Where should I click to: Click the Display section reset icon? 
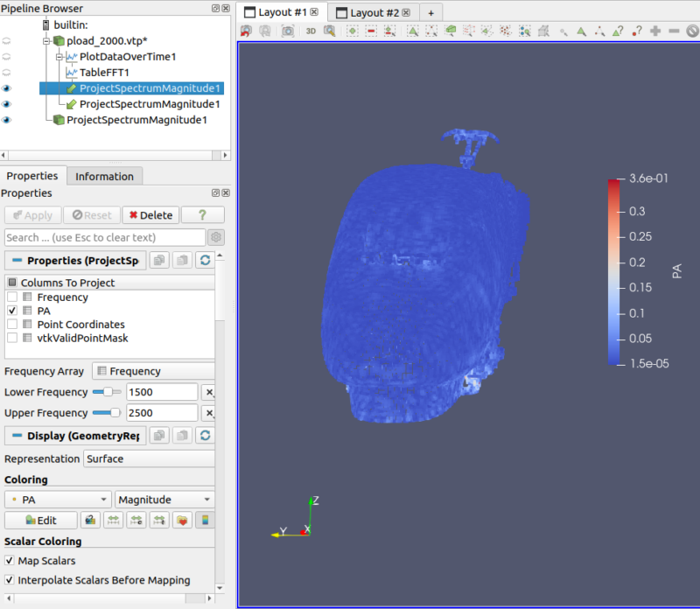(204, 435)
